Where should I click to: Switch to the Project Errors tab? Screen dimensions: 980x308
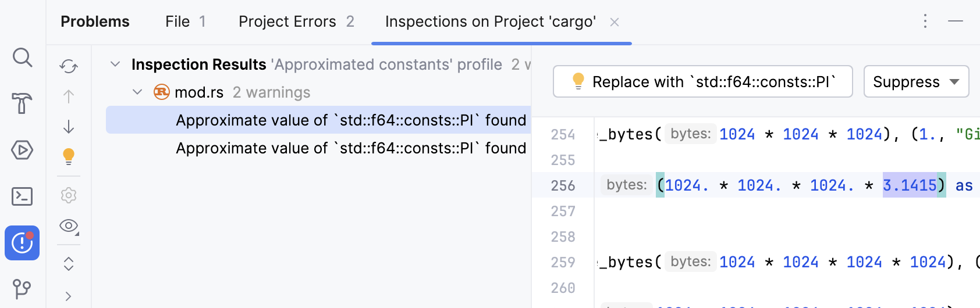click(296, 22)
